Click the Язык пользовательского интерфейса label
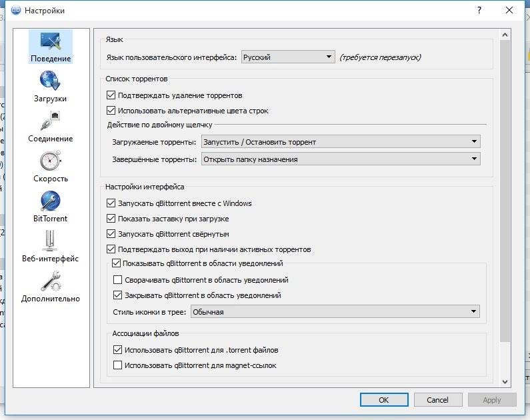Screen dimensions: 530x420 click(x=171, y=57)
